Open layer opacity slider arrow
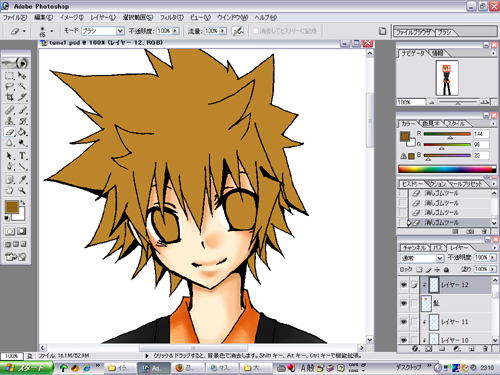Viewport: 500px width, 375px height. coord(492,258)
